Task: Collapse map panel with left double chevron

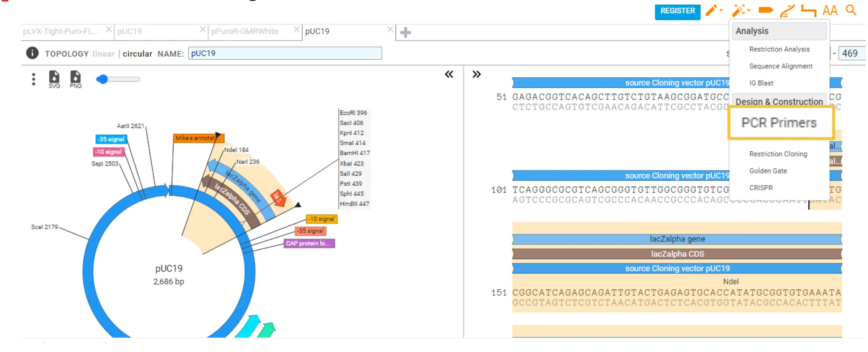Action: pyautogui.click(x=449, y=74)
